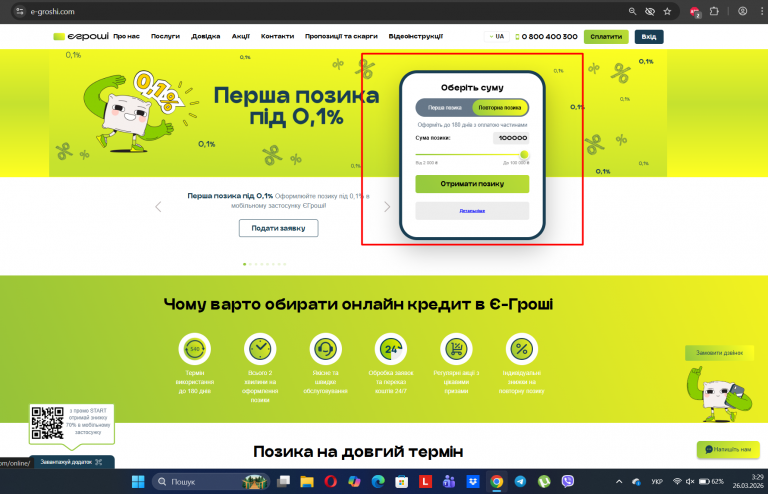The width and height of the screenshot is (768, 494).
Task: Open uTorrent from the taskbar
Action: [x=544, y=482]
